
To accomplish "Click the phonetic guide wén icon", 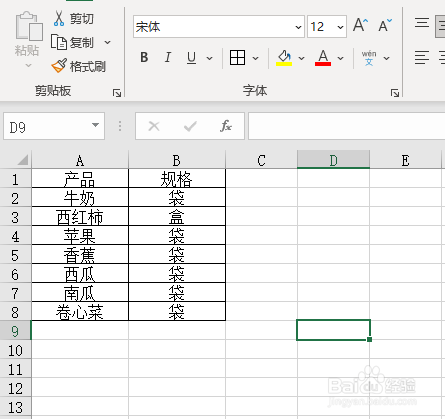I will point(369,58).
